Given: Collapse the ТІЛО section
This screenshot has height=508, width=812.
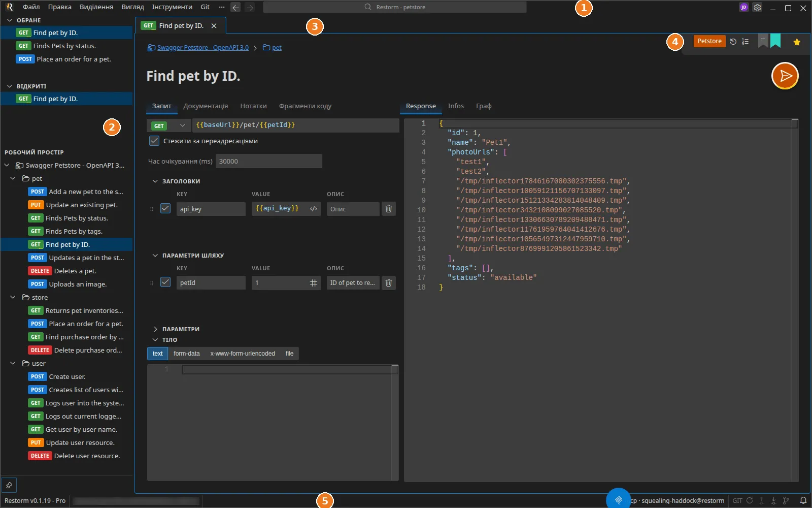Looking at the screenshot, I should coord(155,340).
